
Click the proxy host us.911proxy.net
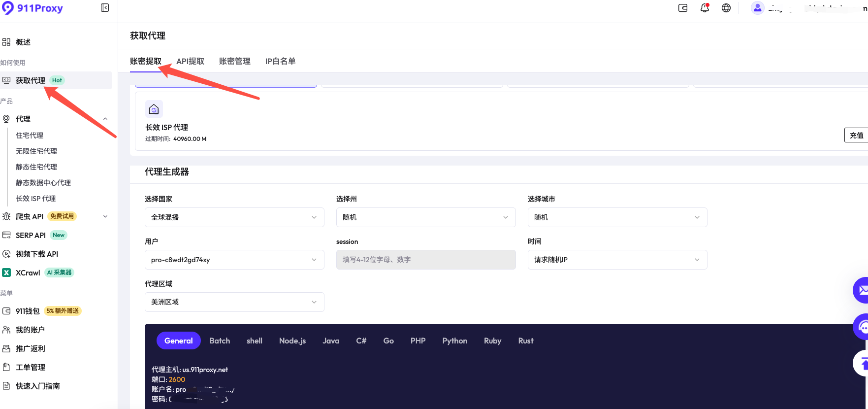pyautogui.click(x=205, y=370)
